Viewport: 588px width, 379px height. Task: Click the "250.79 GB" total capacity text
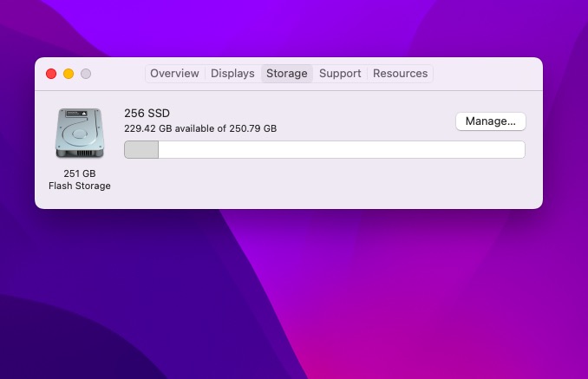click(x=252, y=128)
